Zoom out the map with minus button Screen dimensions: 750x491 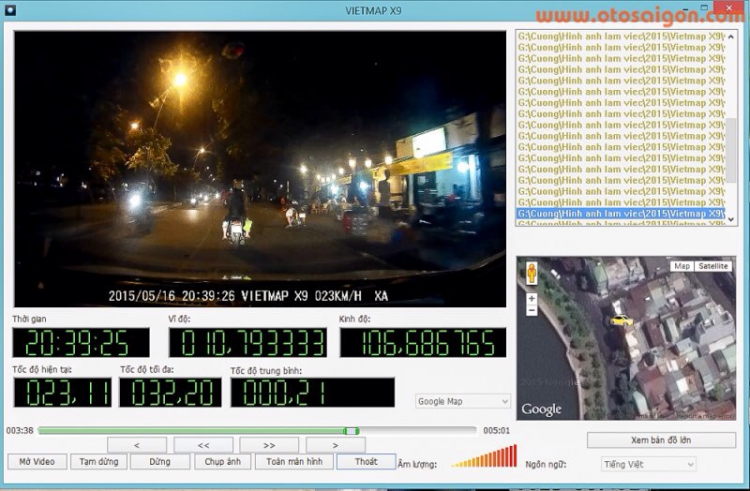click(x=531, y=311)
